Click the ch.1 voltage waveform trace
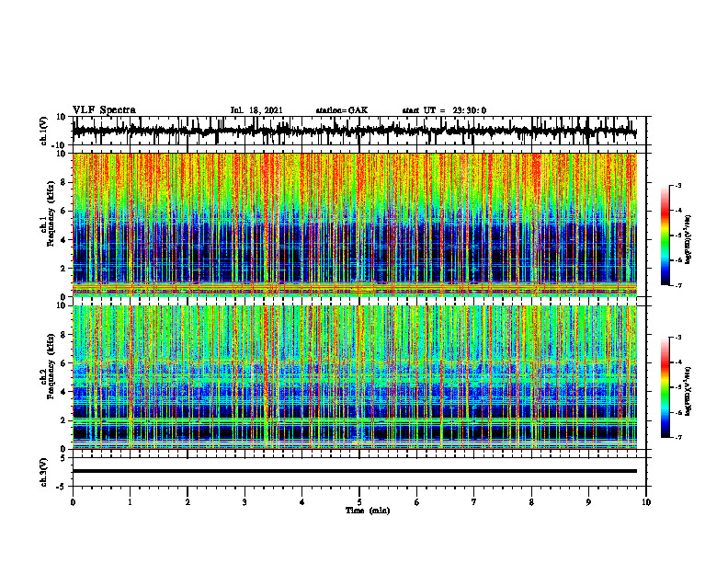This screenshot has height=563, width=728. click(354, 131)
